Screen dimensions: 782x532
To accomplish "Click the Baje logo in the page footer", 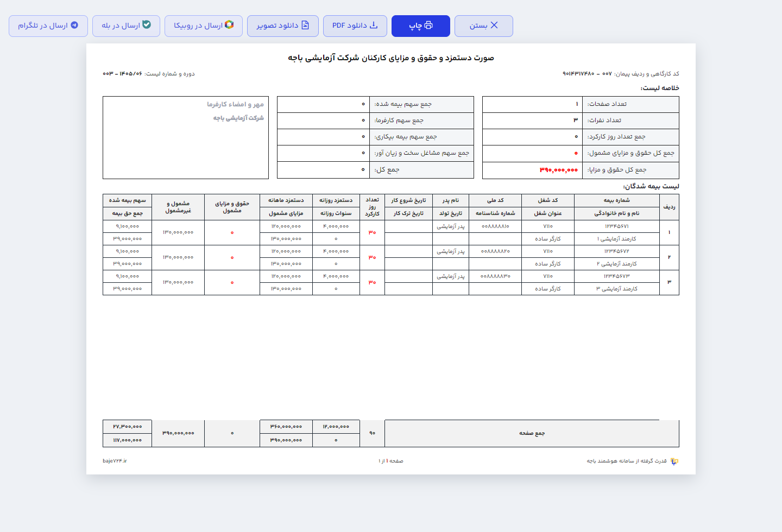I will pos(674,461).
